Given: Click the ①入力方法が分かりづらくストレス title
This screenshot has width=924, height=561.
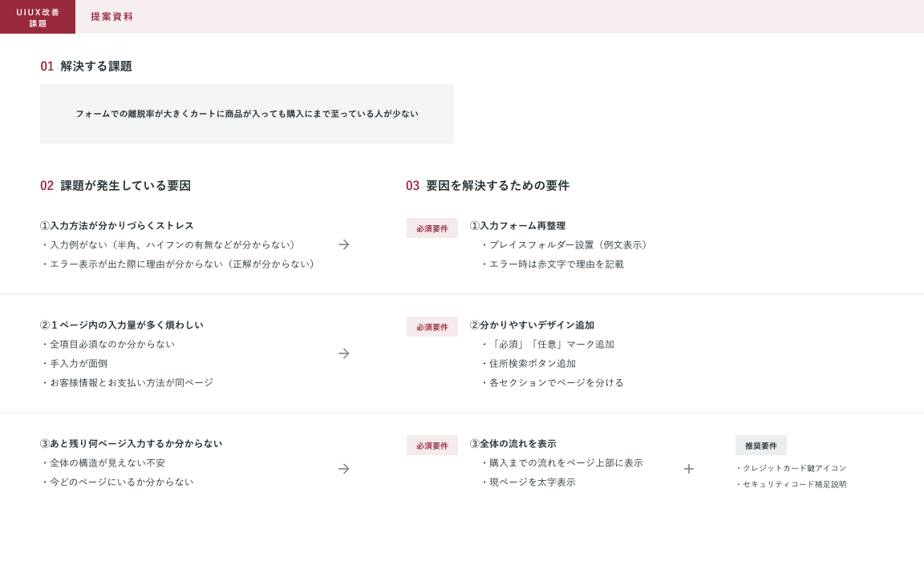Looking at the screenshot, I should click(117, 226).
